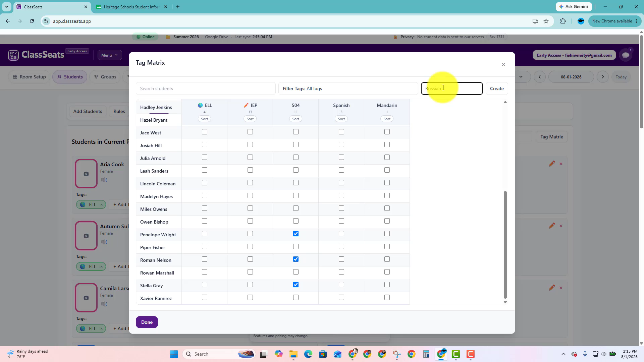Click the page's main vertical scrollbar
The height and width of the screenshot is (362, 644).
coord(641,81)
